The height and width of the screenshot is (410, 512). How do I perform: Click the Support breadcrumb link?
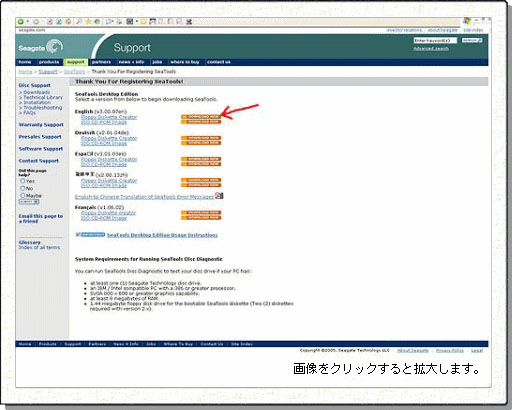(48, 72)
